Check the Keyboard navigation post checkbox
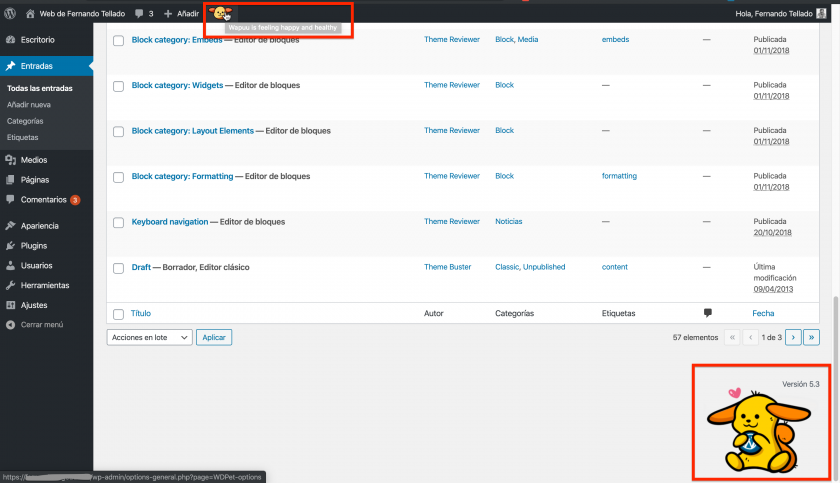This screenshot has height=483, width=840. click(118, 222)
